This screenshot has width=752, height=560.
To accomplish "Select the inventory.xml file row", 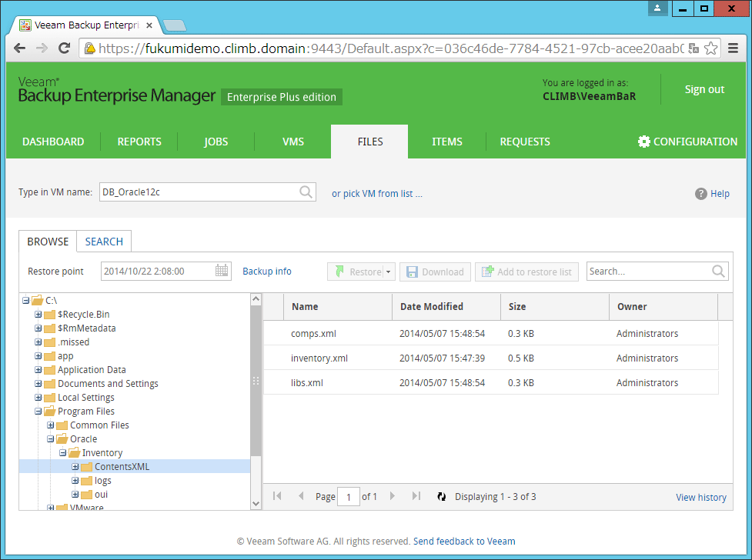I will tap(490, 358).
